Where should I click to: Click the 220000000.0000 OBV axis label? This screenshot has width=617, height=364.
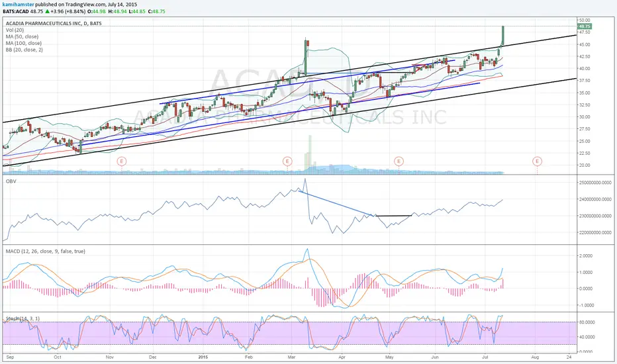(595, 232)
